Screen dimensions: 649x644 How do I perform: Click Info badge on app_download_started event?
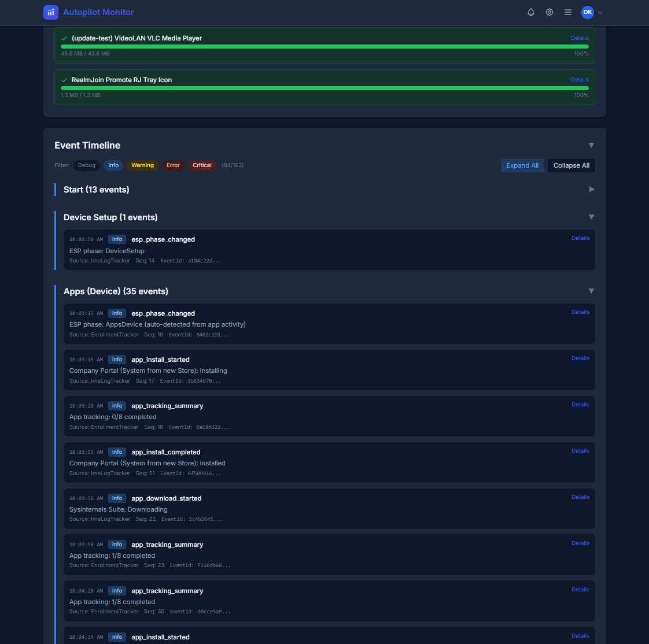point(117,499)
